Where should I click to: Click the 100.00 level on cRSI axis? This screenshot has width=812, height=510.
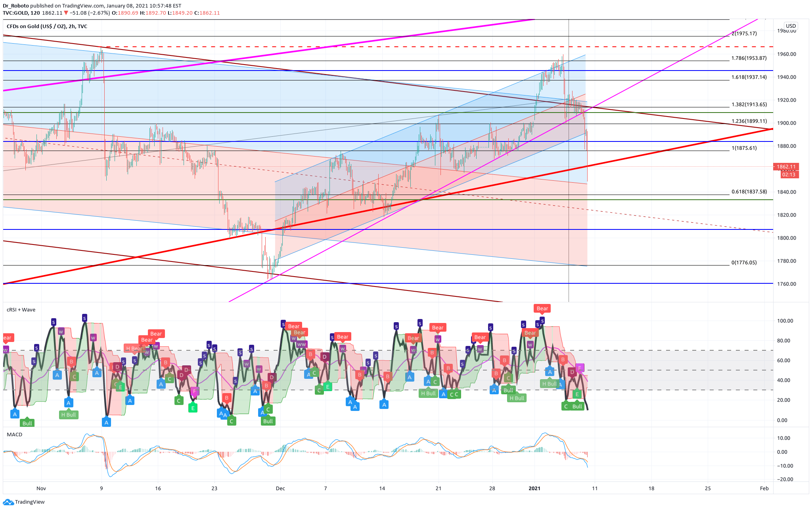pyautogui.click(x=785, y=321)
